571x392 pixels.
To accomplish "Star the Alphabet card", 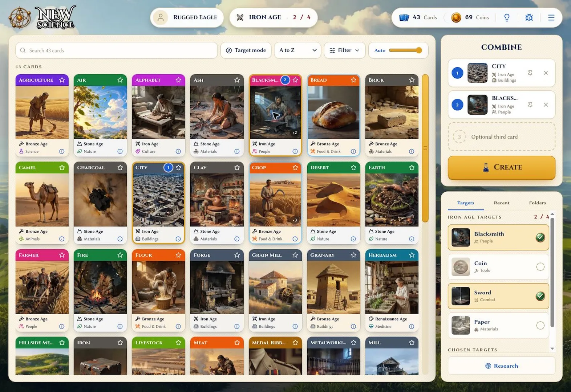I will tap(178, 80).
